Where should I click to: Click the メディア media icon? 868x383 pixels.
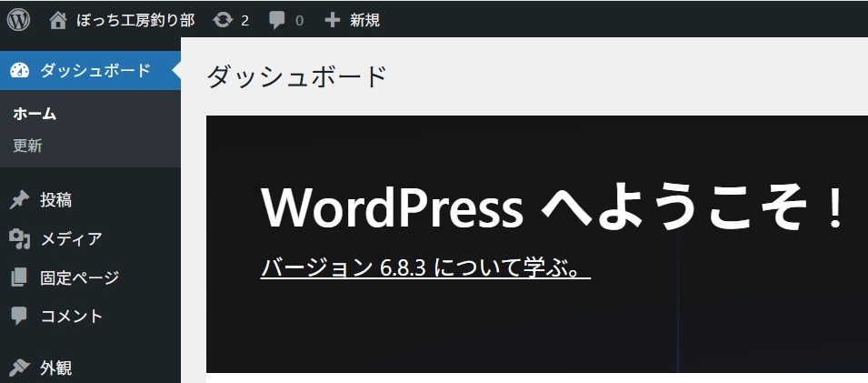[x=20, y=239]
